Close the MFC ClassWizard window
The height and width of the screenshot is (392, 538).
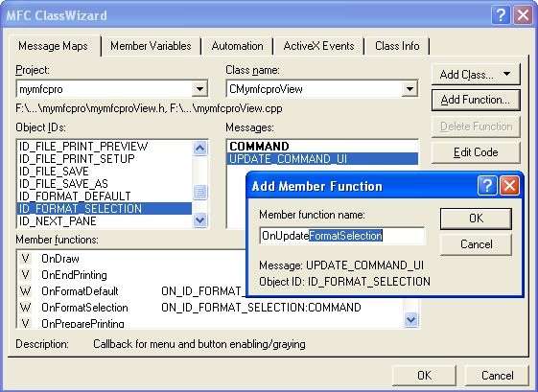click(x=523, y=15)
